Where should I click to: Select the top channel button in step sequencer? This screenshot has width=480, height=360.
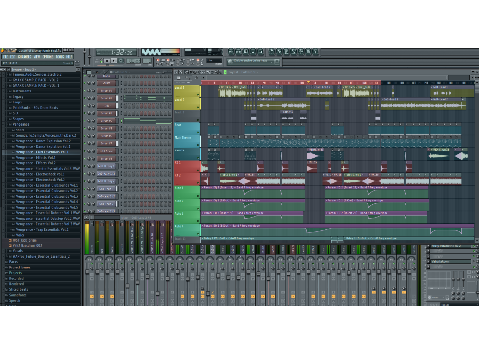[106, 76]
